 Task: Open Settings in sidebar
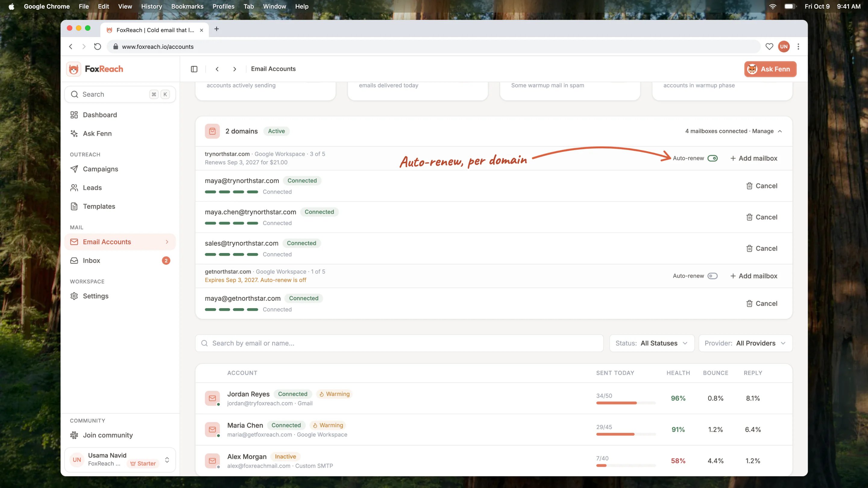tap(120, 296)
